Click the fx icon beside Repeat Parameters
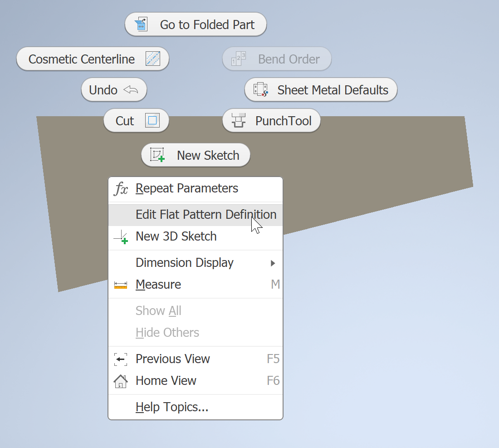499x448 pixels. pos(121,188)
